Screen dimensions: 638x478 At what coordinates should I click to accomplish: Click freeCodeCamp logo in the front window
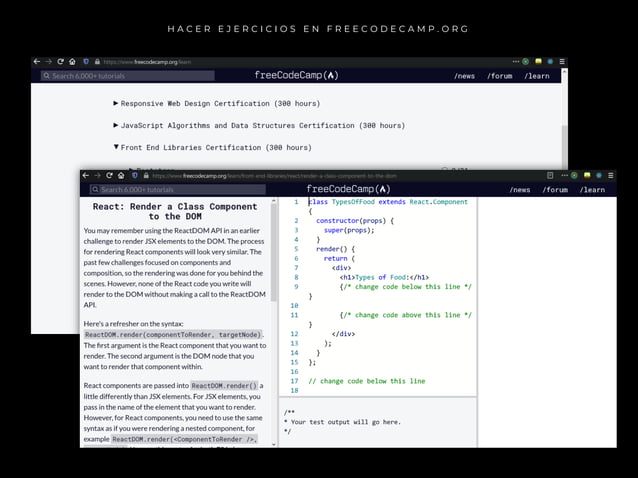click(348, 189)
